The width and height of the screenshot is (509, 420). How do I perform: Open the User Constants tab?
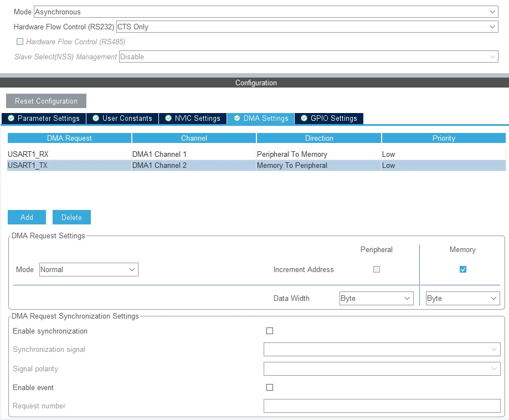[122, 118]
